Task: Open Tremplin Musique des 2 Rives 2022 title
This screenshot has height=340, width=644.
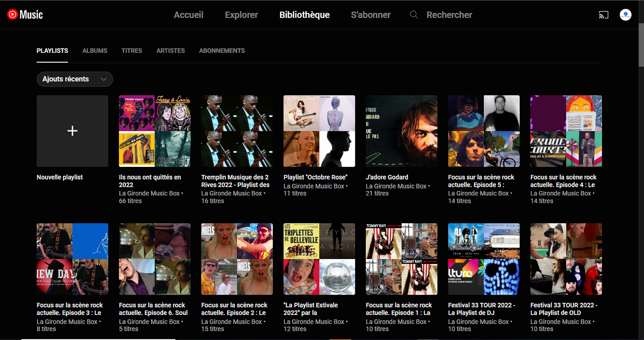Action: coord(235,181)
